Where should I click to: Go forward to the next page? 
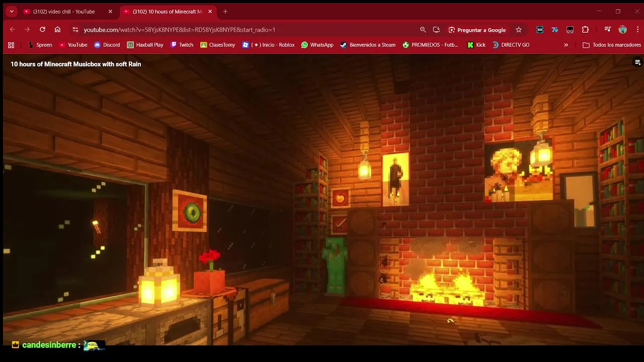coord(27,30)
